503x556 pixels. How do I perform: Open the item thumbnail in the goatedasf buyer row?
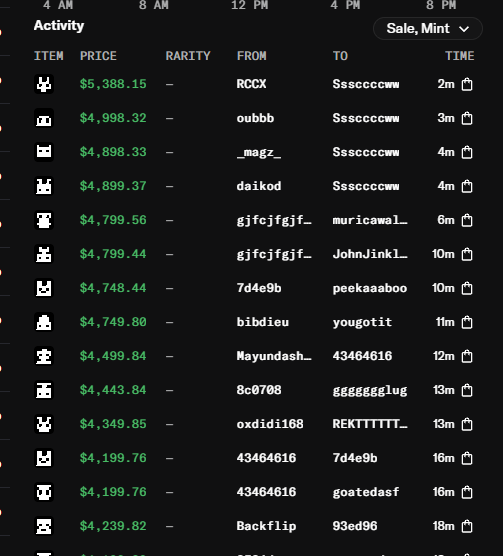(x=44, y=492)
